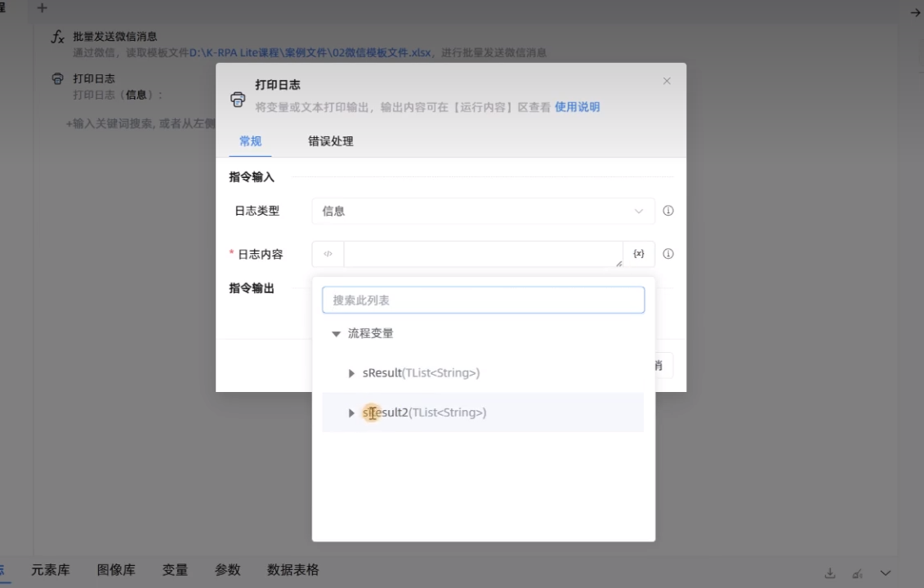The height and width of the screenshot is (588, 924).
Task: Expand the sResult(TList<String>) variable
Action: 351,373
